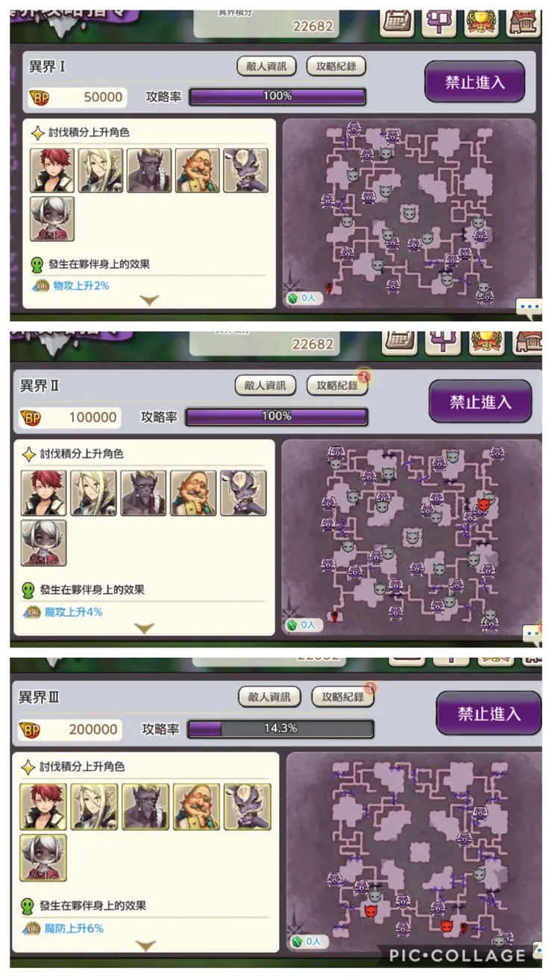This screenshot has height=980, width=552.
Task: Click the 14.3% 攻略率 progress bar
Action: click(280, 728)
